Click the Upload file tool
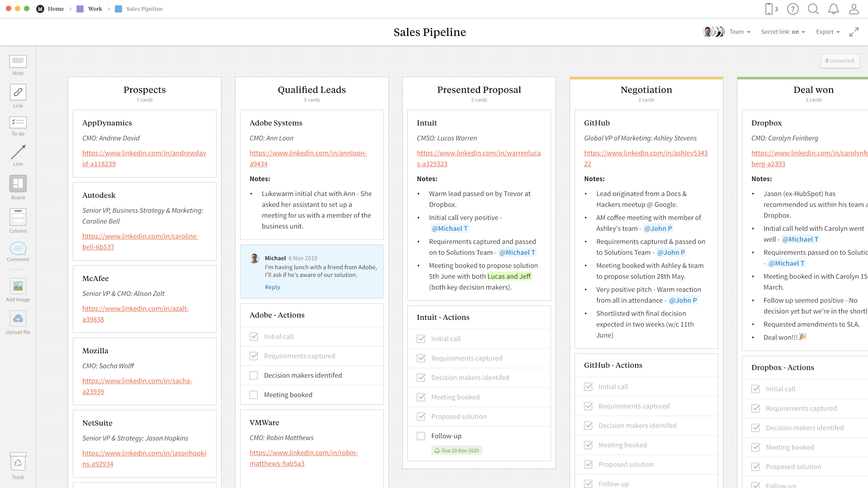 click(18, 323)
